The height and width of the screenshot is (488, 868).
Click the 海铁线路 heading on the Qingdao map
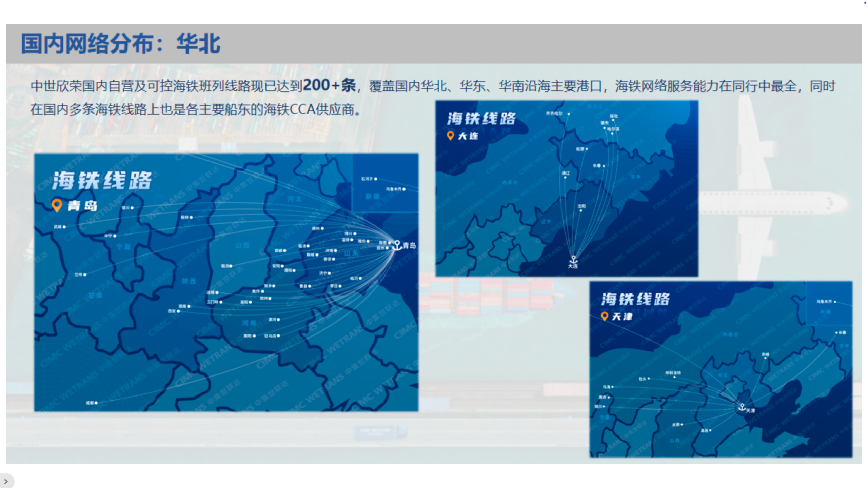(x=102, y=180)
